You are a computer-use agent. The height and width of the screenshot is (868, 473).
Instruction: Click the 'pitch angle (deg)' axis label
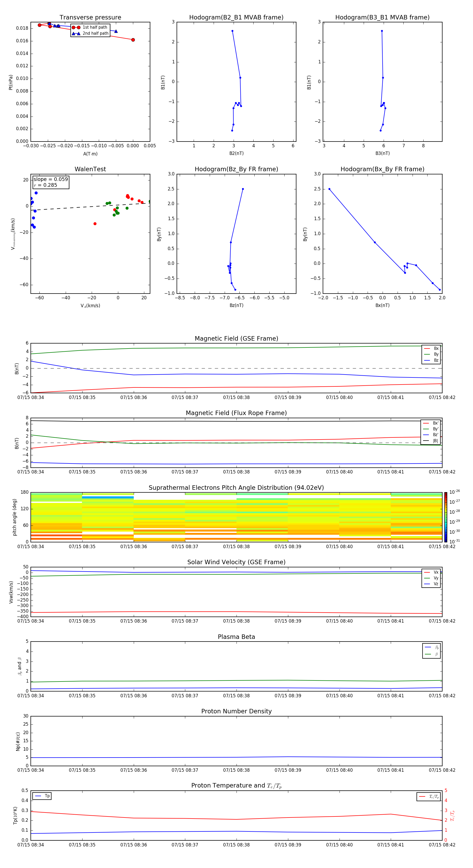14,517
